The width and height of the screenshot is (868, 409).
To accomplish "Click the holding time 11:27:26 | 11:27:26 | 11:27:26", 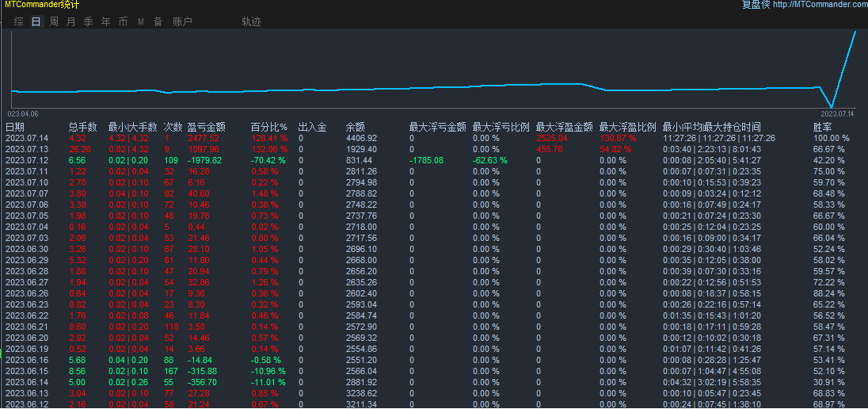I will pos(719,138).
